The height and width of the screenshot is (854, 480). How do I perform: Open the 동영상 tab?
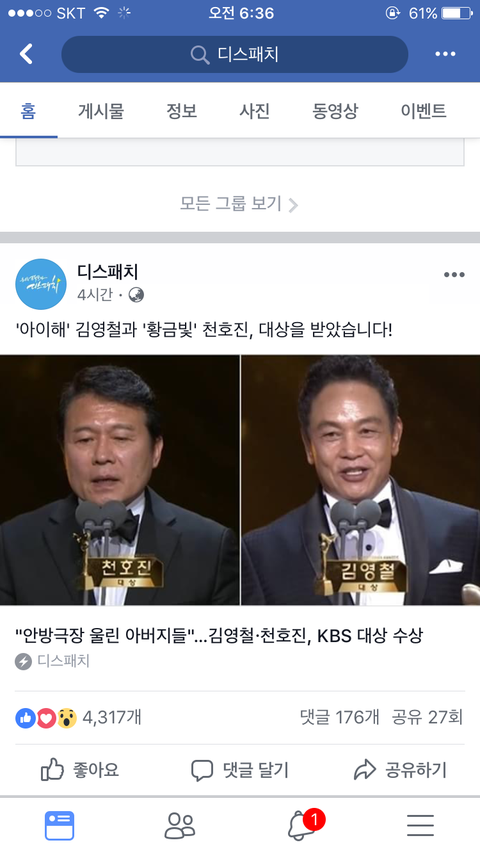tap(335, 111)
